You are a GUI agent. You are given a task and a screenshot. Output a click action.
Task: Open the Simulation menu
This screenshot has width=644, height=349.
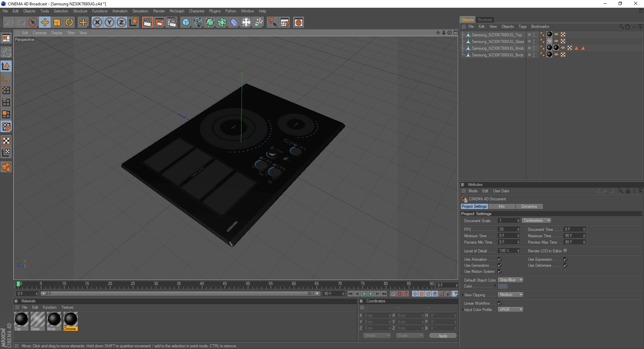[x=140, y=11]
